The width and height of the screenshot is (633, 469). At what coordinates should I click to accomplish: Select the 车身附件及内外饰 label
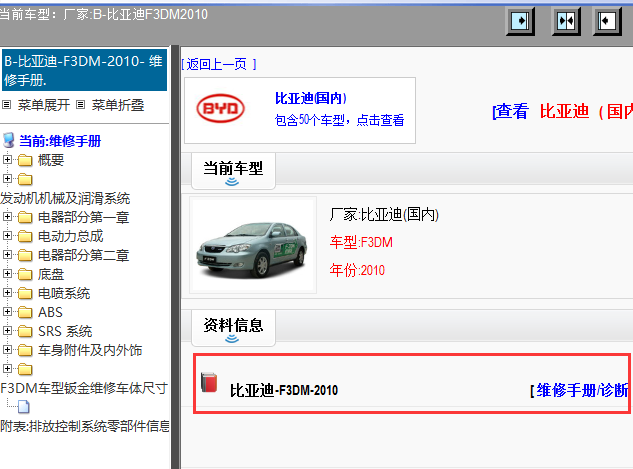click(x=90, y=350)
